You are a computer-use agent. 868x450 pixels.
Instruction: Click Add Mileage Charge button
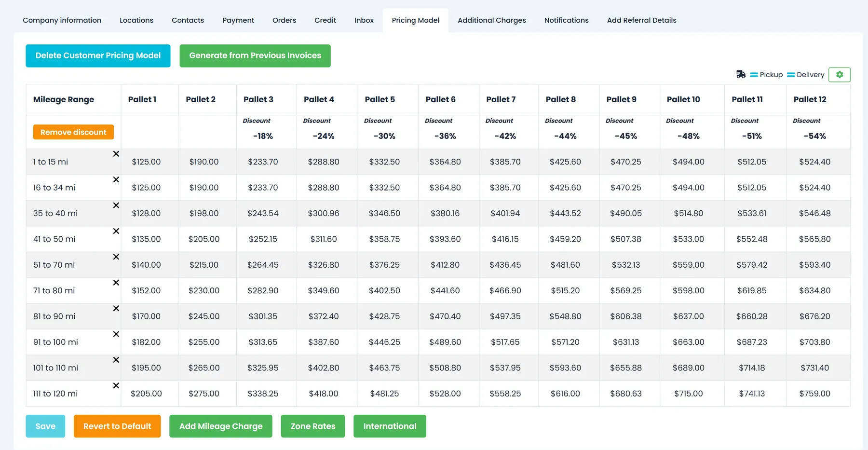pyautogui.click(x=221, y=426)
